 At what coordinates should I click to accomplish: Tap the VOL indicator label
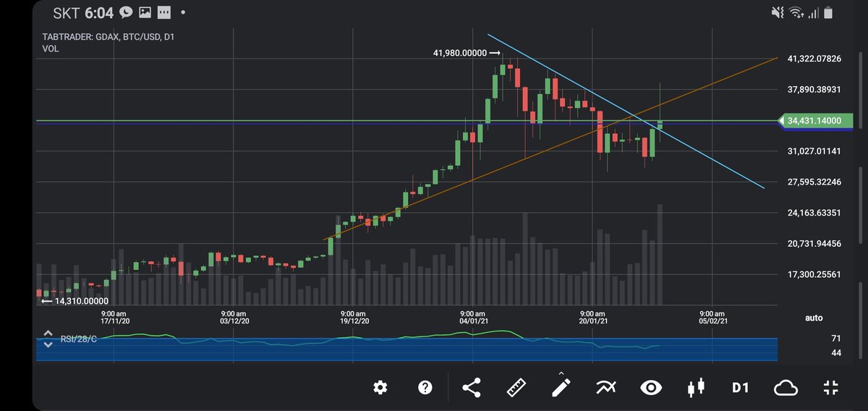pyautogui.click(x=51, y=48)
